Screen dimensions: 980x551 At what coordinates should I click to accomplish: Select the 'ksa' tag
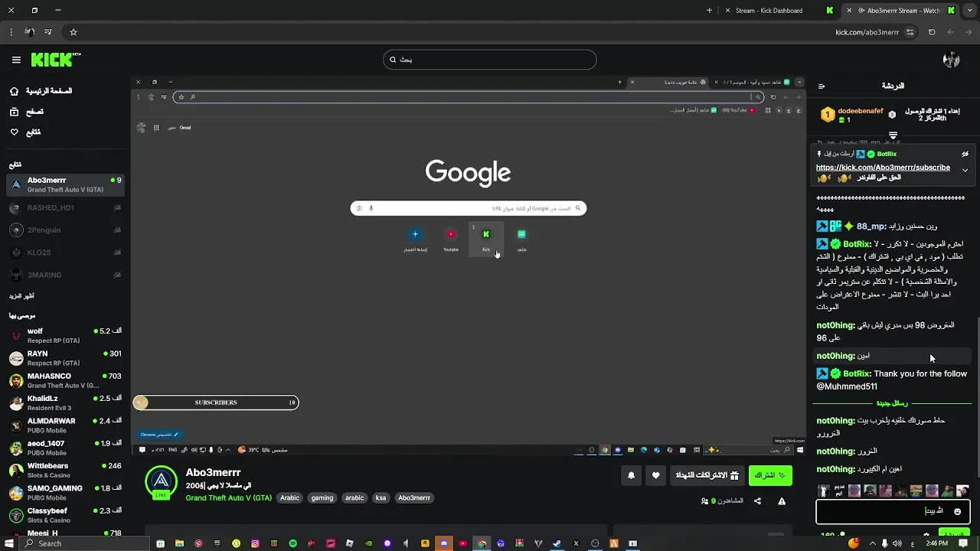pos(381,497)
